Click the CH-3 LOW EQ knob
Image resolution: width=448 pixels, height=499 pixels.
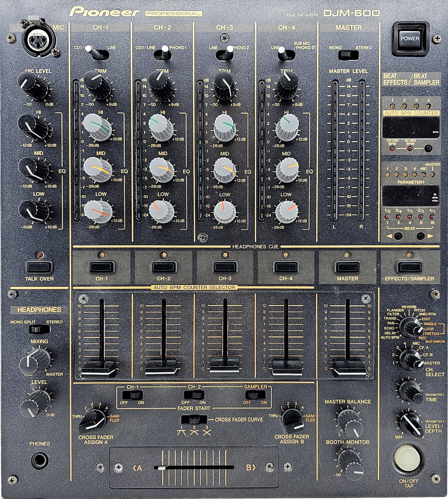pyautogui.click(x=225, y=212)
